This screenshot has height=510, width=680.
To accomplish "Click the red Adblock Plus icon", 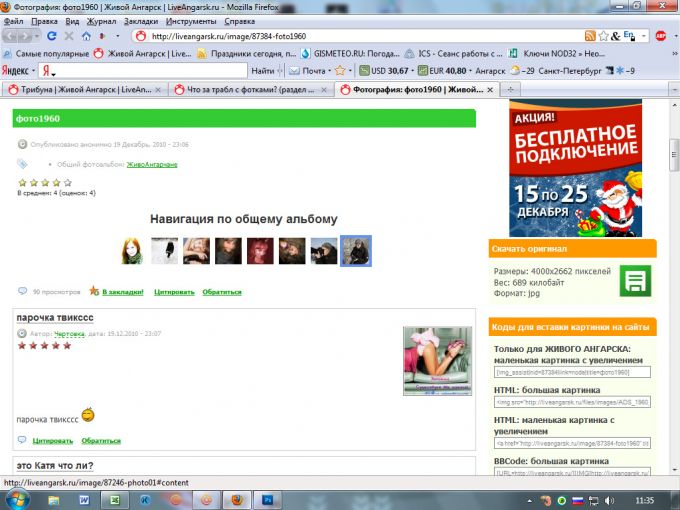I will pyautogui.click(x=662, y=35).
